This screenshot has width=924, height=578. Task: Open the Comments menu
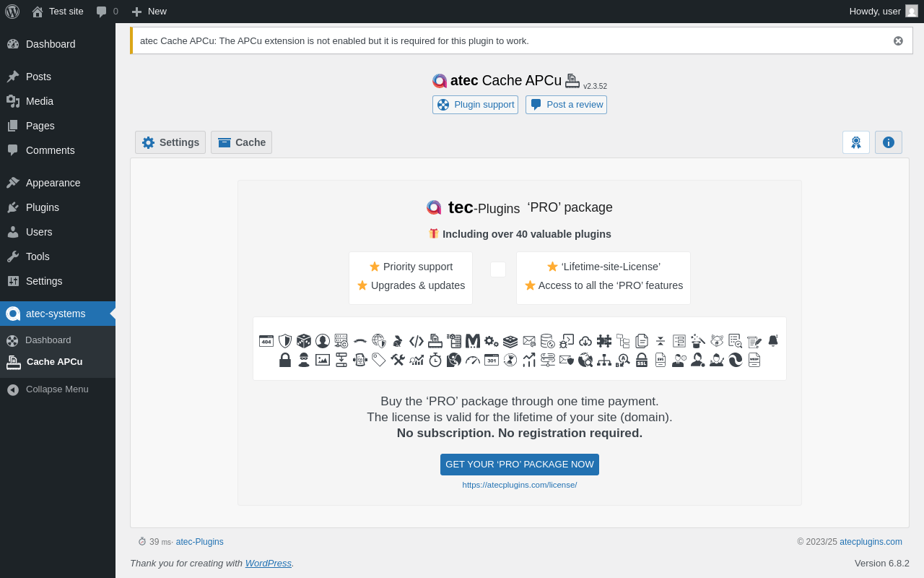pos(58,150)
